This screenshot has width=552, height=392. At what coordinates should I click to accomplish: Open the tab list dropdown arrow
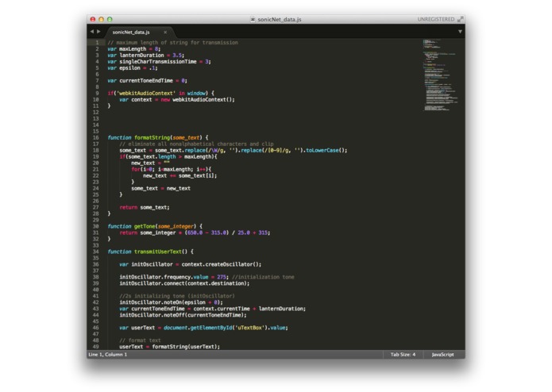tap(460, 32)
